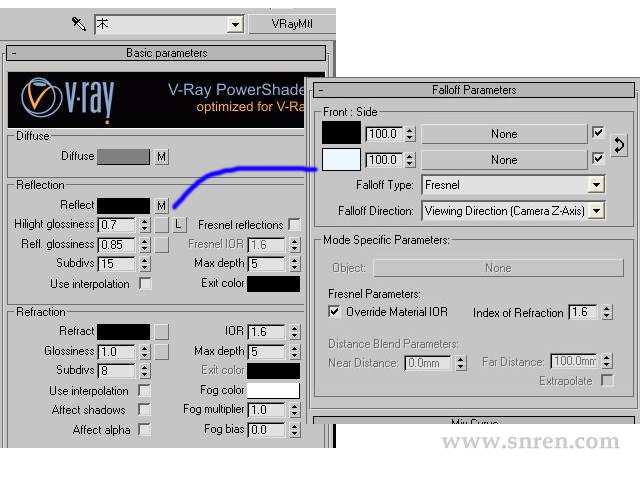Adjust refraction IOR spinner arrows
Screen dimensions: 640x480
[295, 332]
